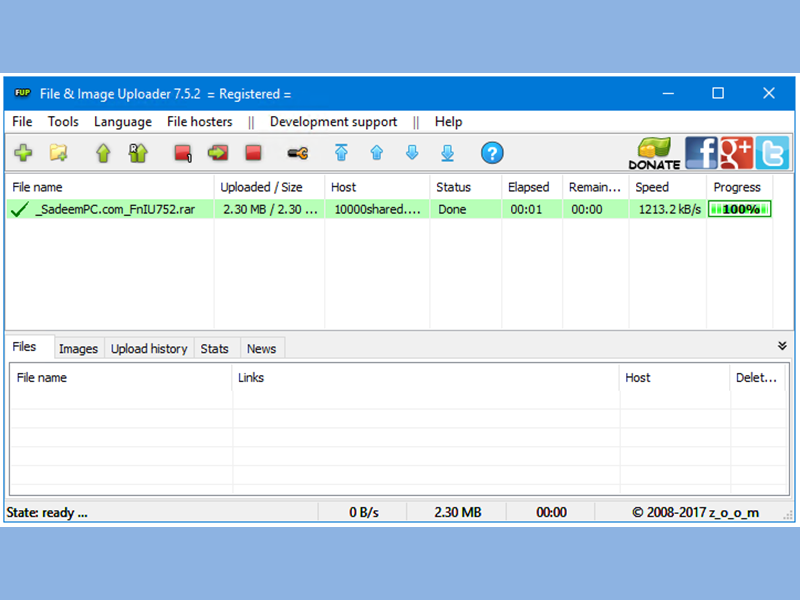
Task: Sort by Status column header
Action: 466,187
